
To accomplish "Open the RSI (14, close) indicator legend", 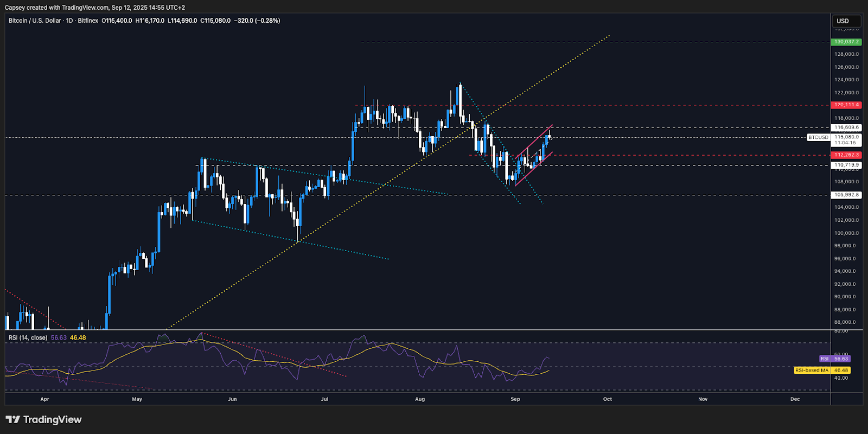I will [28, 337].
